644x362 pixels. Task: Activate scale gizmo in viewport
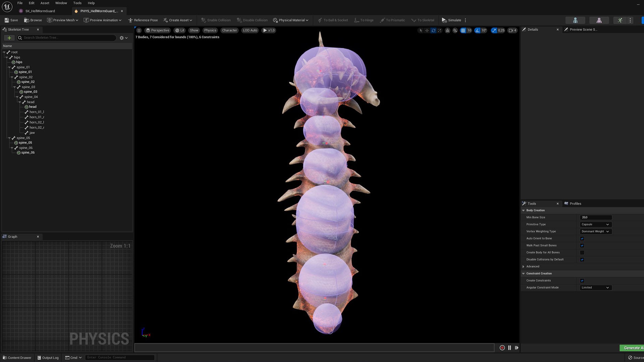pos(440,30)
